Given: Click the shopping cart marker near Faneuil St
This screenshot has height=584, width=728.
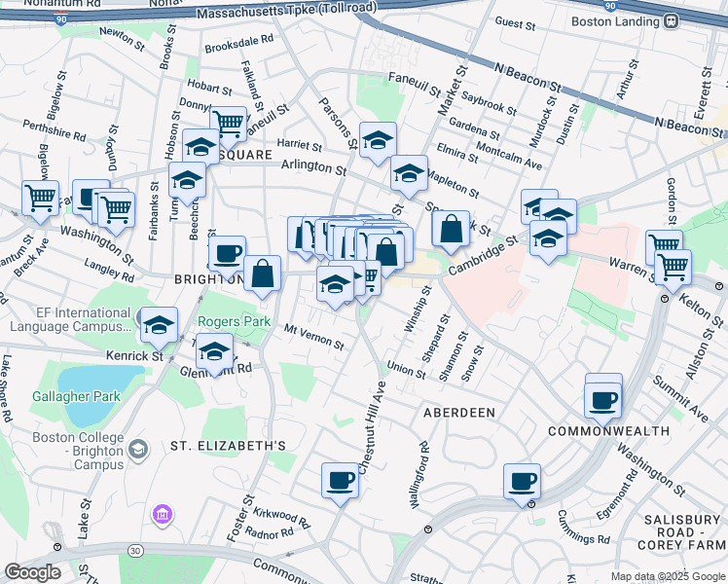Looking at the screenshot, I should click(x=228, y=124).
